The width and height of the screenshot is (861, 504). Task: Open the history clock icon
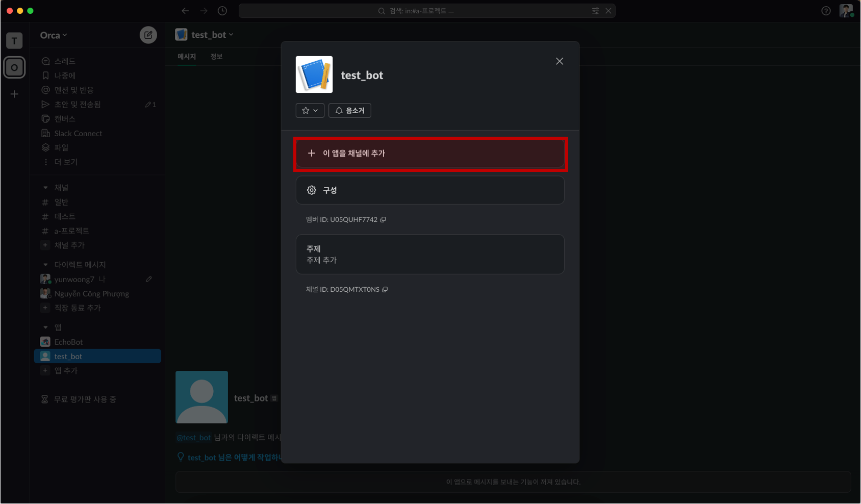click(222, 11)
